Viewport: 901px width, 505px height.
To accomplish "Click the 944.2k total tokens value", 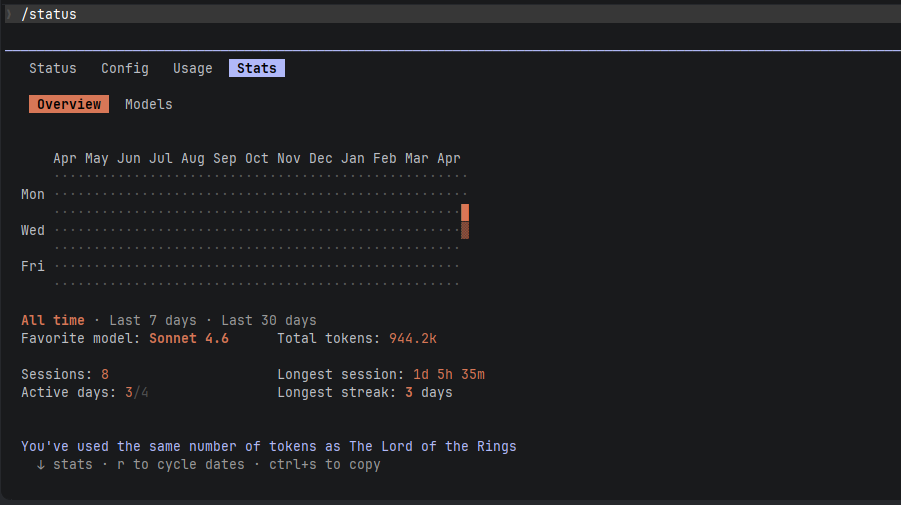I will (x=413, y=338).
